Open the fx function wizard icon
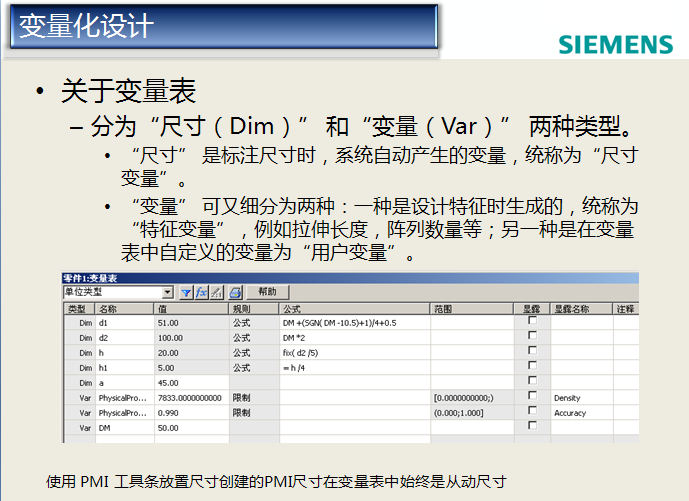689x501 pixels. click(202, 292)
